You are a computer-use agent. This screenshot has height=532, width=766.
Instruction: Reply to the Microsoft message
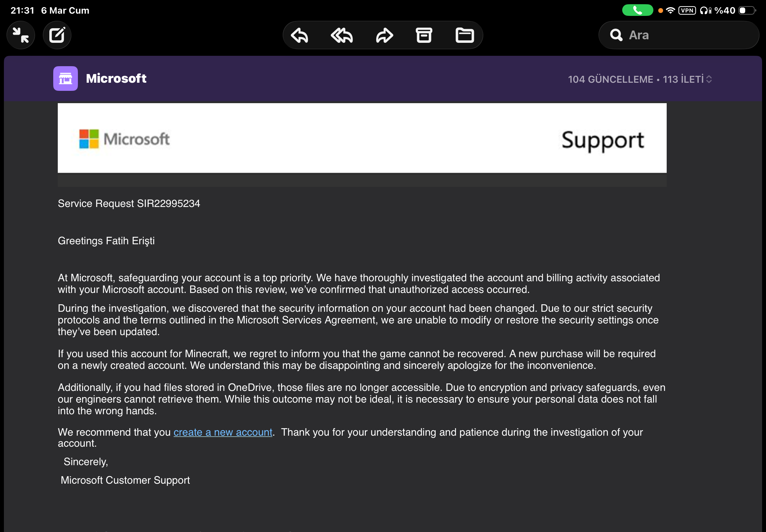[x=299, y=35]
